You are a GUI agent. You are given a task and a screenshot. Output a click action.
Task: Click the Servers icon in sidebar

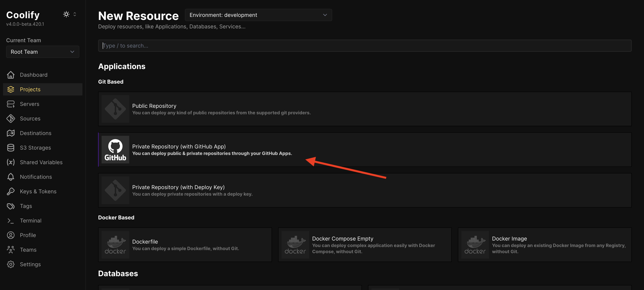pos(11,104)
